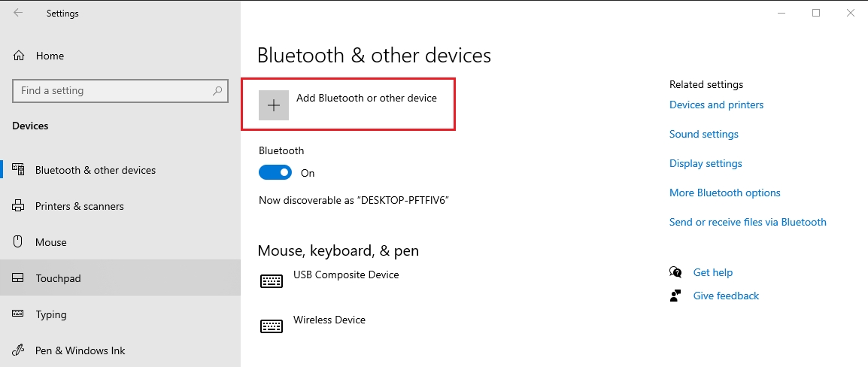Open Devices and printers link
Screen dimensions: 868x367
716,105
